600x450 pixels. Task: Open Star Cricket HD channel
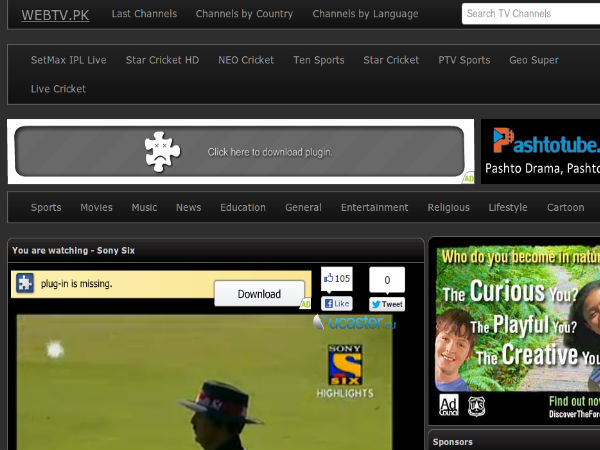tap(162, 60)
